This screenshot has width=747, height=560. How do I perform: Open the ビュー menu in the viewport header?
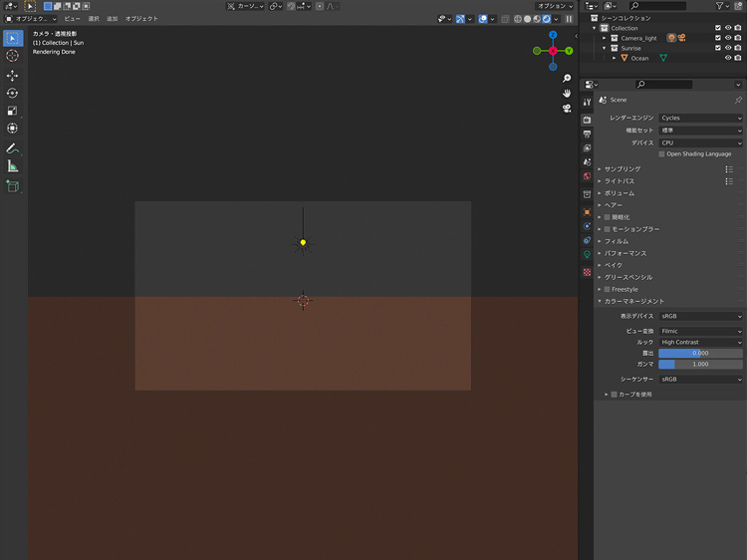(72, 19)
